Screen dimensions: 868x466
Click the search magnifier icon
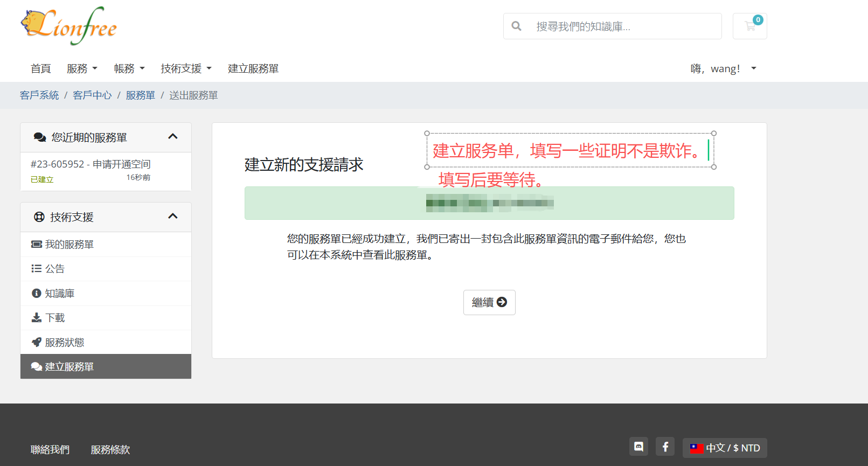516,26
